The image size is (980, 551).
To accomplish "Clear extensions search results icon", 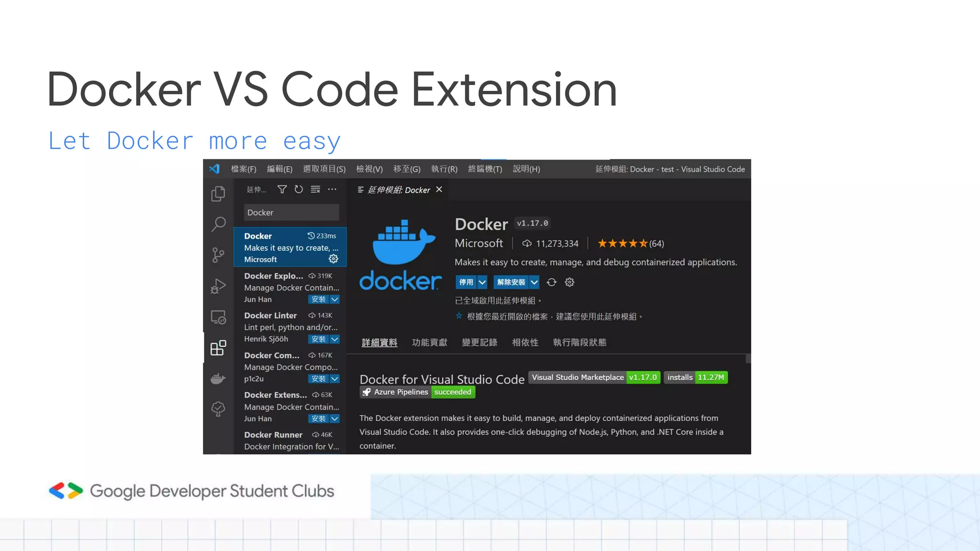I will tap(315, 189).
